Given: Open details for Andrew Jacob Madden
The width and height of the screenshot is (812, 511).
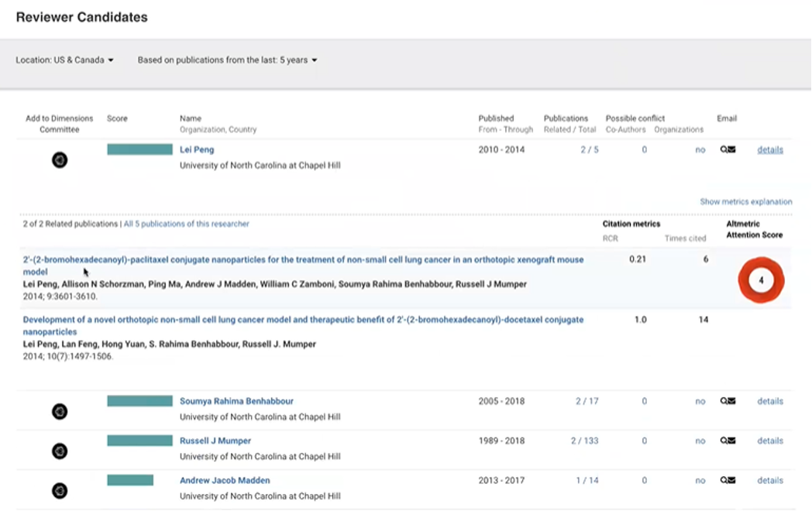Looking at the screenshot, I should pyautogui.click(x=769, y=480).
